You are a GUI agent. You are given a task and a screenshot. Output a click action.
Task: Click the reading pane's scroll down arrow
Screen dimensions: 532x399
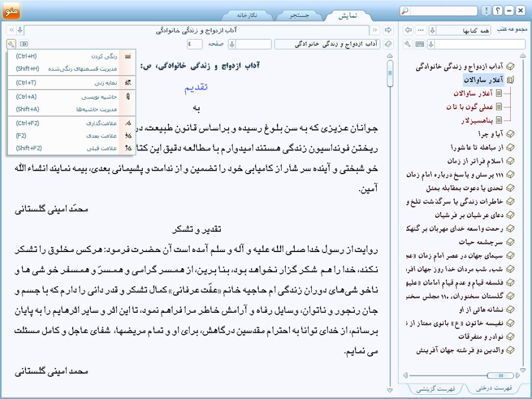390,391
